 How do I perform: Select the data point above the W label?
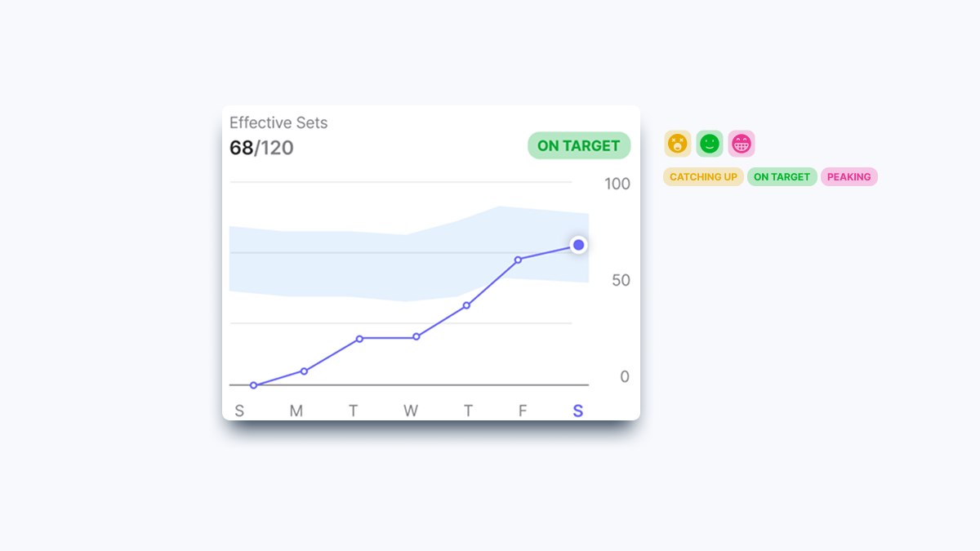(x=416, y=336)
